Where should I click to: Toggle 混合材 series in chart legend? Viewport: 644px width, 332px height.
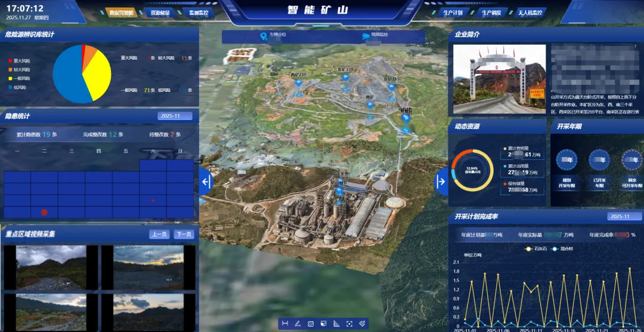pyautogui.click(x=561, y=249)
